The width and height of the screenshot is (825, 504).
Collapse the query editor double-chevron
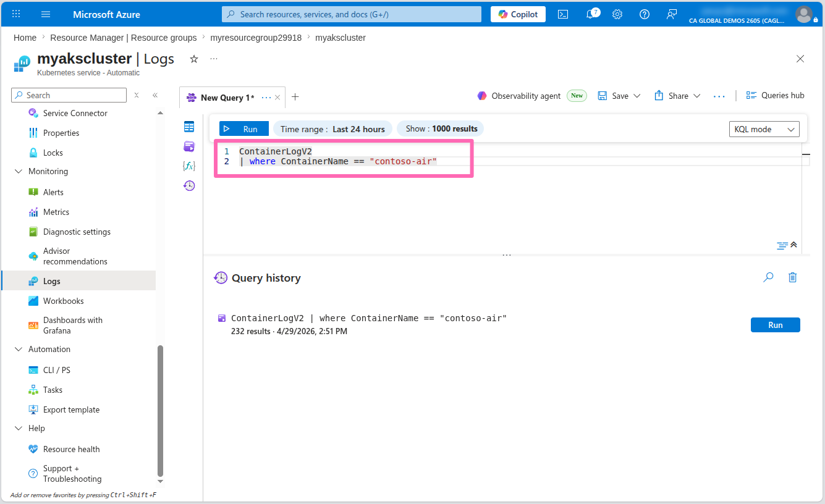coord(794,245)
